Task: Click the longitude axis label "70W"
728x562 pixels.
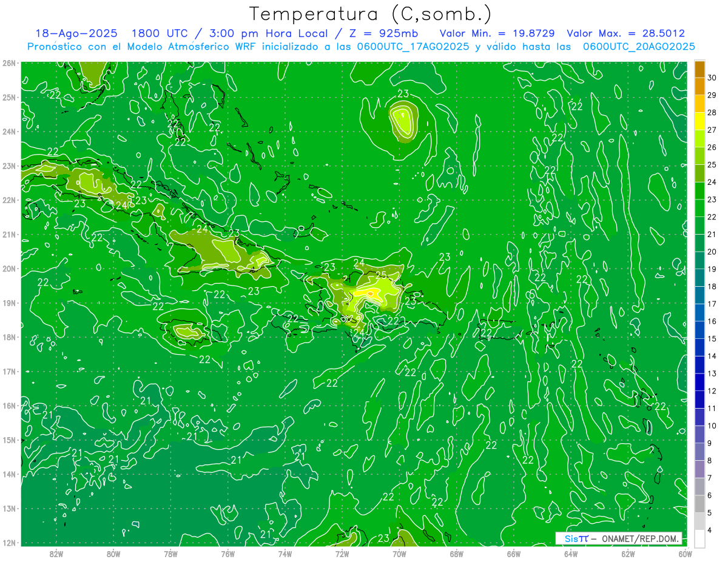Action: pyautogui.click(x=399, y=554)
